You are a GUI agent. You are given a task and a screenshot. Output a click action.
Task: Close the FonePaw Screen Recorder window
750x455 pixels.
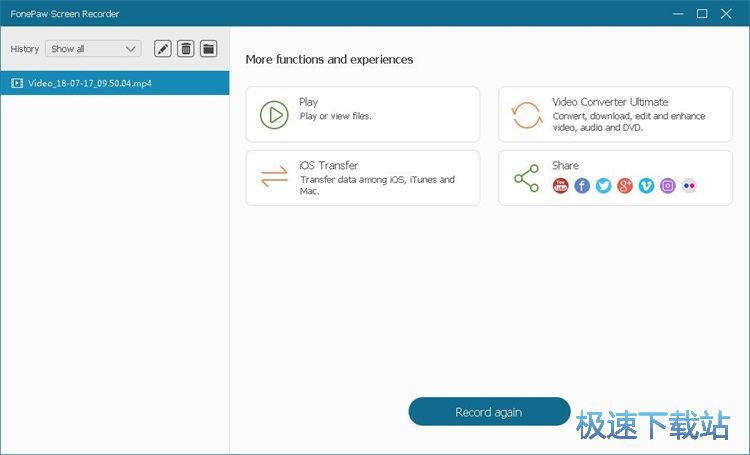[x=726, y=14]
